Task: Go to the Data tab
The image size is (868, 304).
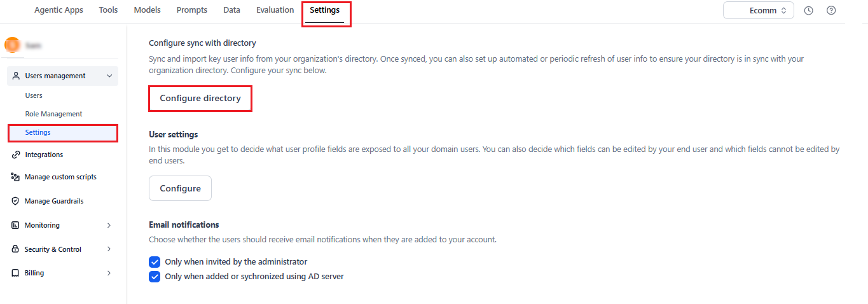Action: coord(232,10)
